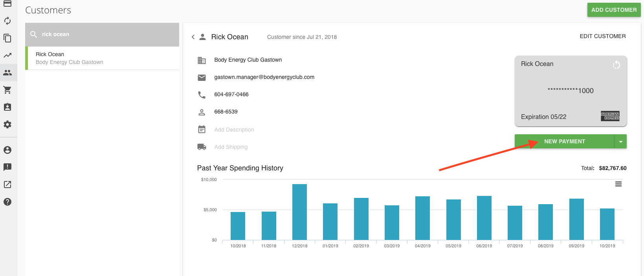Expand the New Payment dropdown arrow
The image size is (644, 276).
(x=620, y=142)
